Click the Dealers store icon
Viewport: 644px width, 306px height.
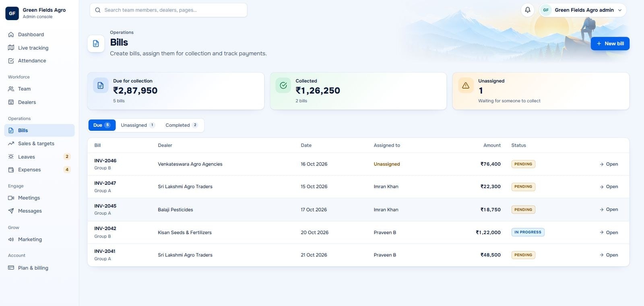pos(11,102)
